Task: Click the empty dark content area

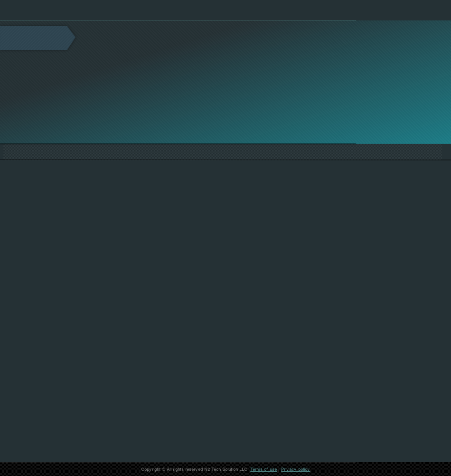Action: tap(225, 311)
